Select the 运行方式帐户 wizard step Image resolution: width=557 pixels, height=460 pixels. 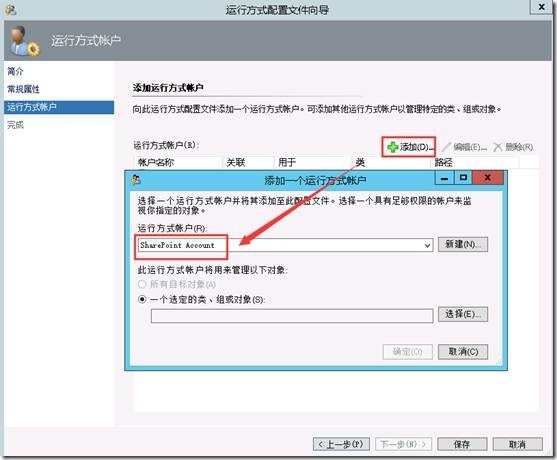pyautogui.click(x=59, y=107)
